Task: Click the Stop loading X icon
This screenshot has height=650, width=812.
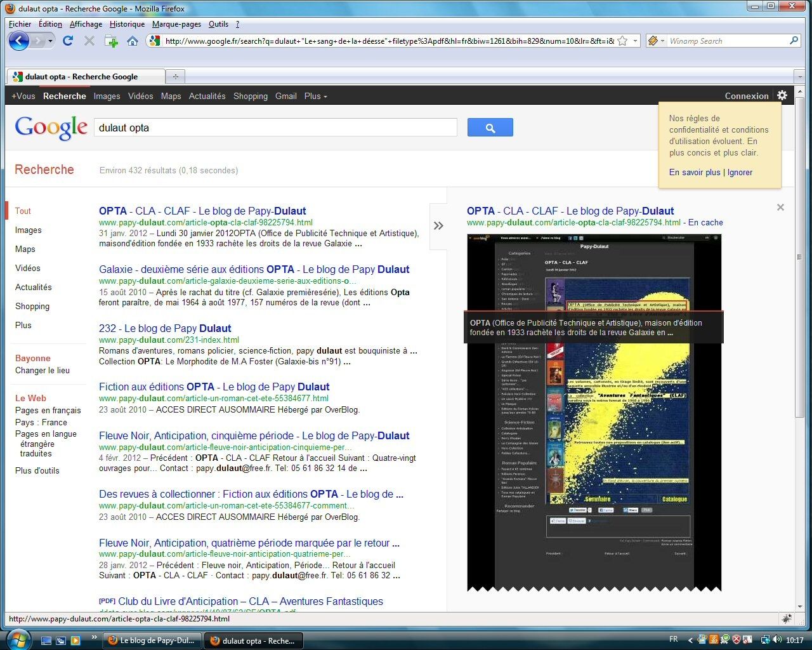Action: (89, 41)
